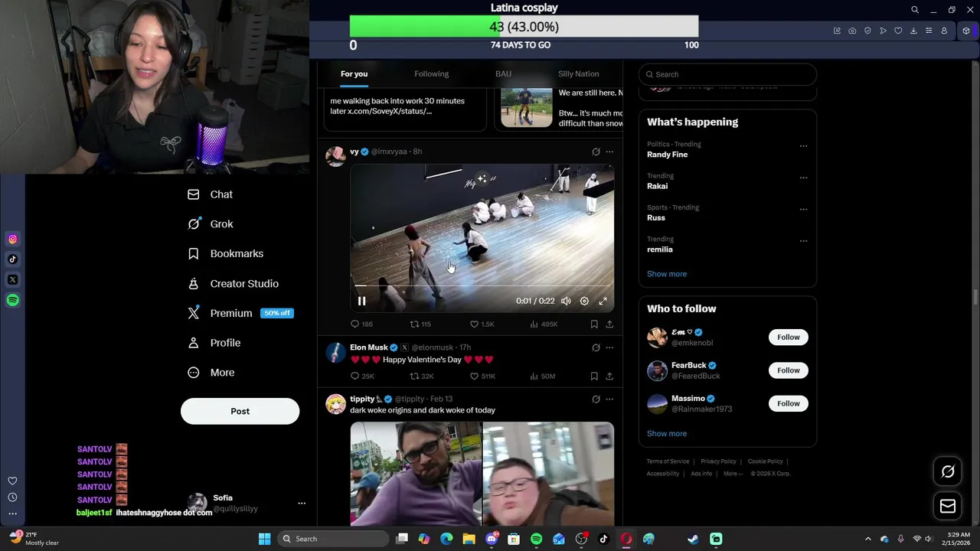980x551 pixels.
Task: Click the Latina cosplay progress bar
Action: coord(524,27)
